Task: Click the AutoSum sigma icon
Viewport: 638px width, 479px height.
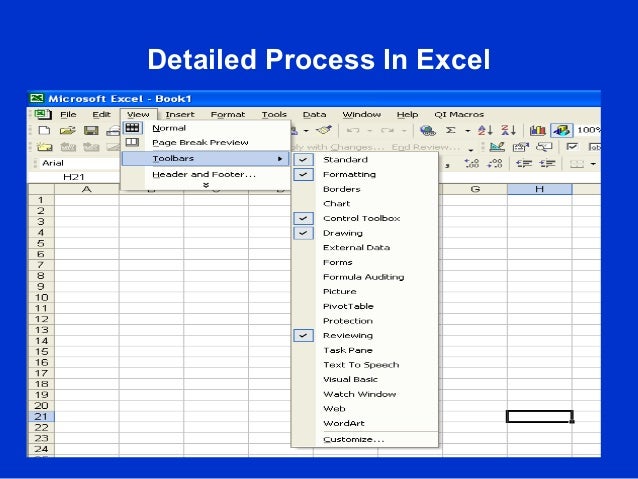Action: pyautogui.click(x=450, y=130)
